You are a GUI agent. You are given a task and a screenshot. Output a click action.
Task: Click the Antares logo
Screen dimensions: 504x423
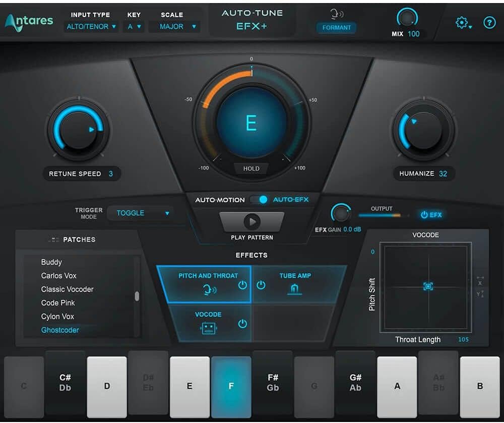(x=29, y=21)
